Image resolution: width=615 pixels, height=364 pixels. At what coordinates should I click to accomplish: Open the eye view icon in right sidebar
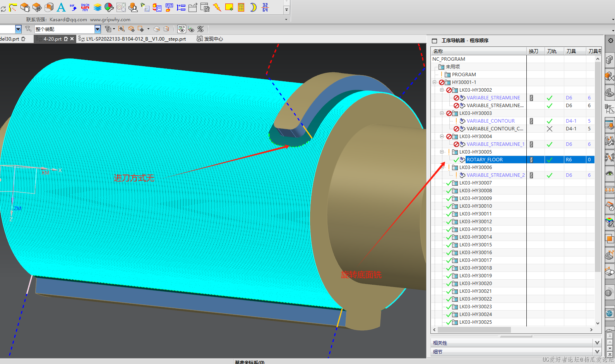click(x=610, y=173)
